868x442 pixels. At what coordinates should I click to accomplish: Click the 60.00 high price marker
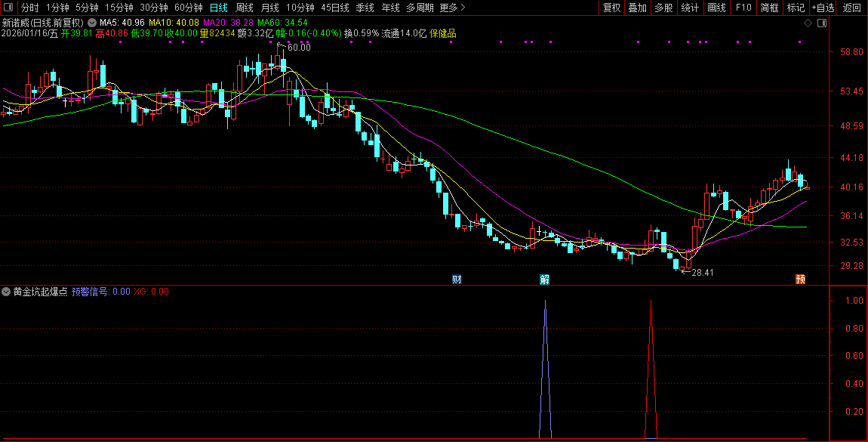tap(299, 48)
